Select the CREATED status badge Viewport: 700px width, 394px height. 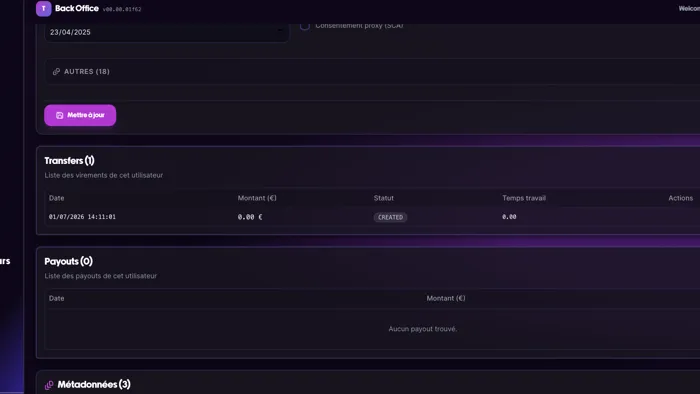(390, 217)
